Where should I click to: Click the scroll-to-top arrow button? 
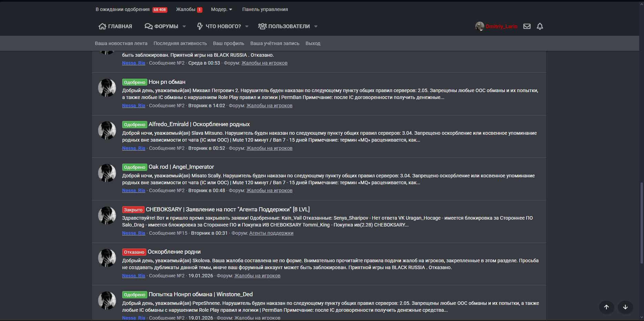[x=606, y=307]
